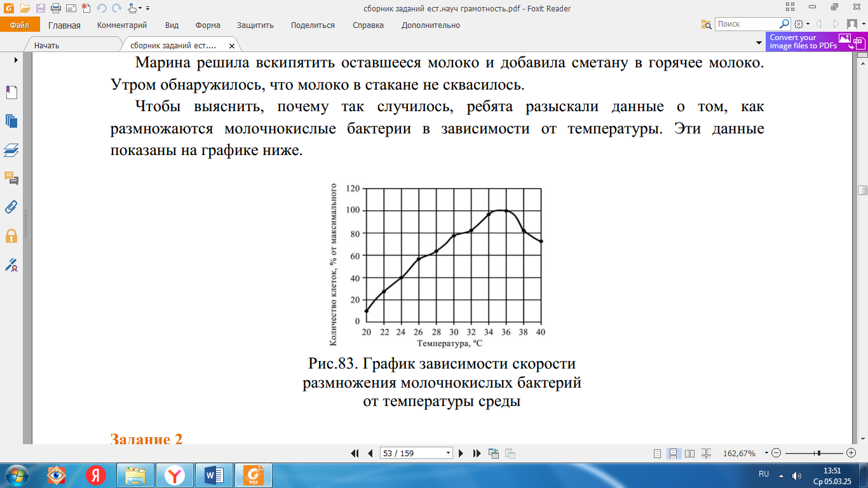Viewport: 868px width, 488px height.
Task: Click Convert your image files to PDFs banner
Action: (x=816, y=42)
